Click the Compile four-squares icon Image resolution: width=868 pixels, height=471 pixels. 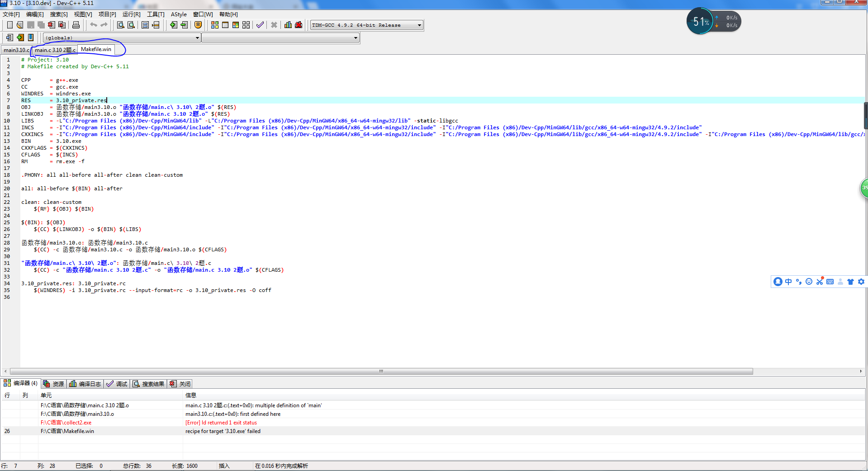coord(215,25)
